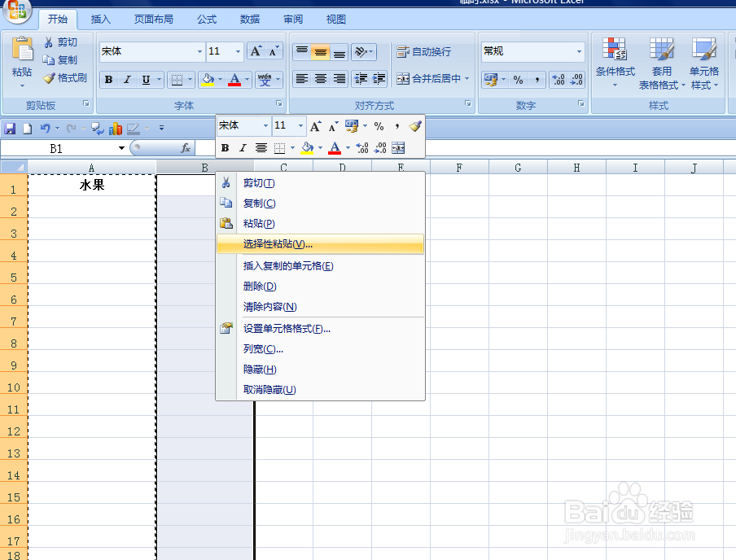Image resolution: width=736 pixels, height=560 pixels.
Task: Toggle Bold in the mini toolbar
Action: [x=226, y=148]
